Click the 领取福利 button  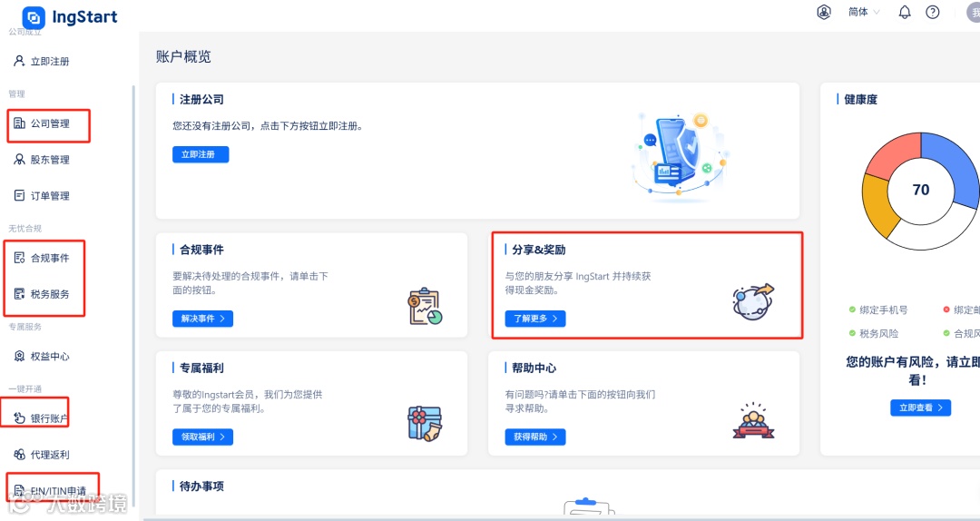202,437
